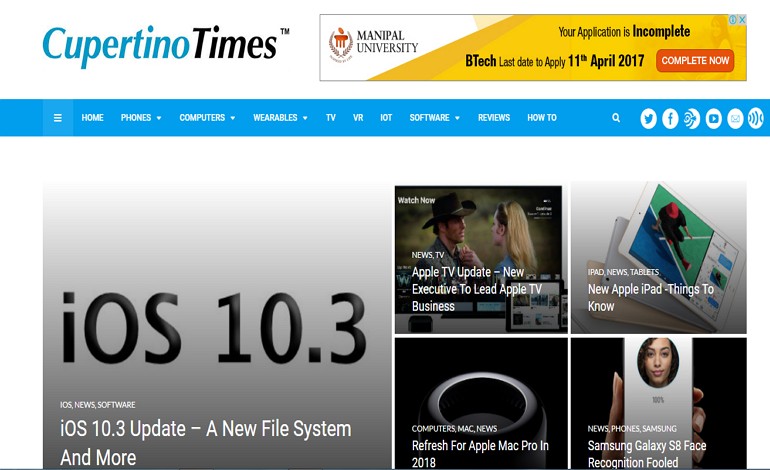The width and height of the screenshot is (770, 470).
Task: Click the TABLETS category tag
Action: click(644, 272)
